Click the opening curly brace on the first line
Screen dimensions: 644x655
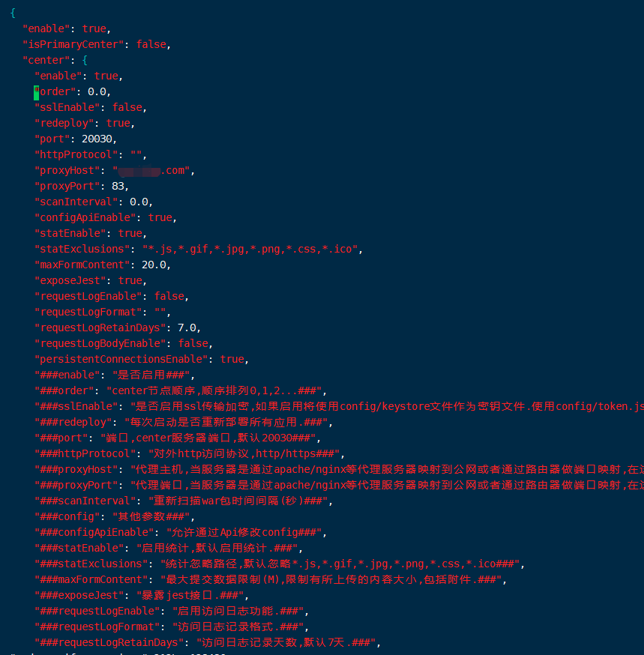point(13,13)
